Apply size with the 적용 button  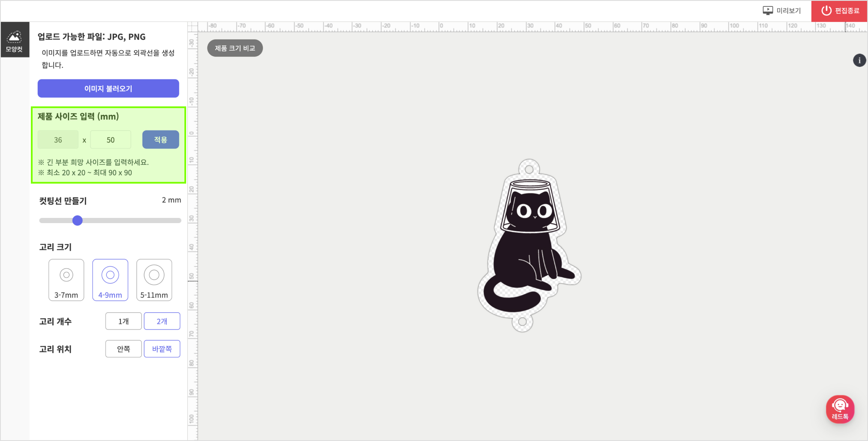tap(160, 140)
